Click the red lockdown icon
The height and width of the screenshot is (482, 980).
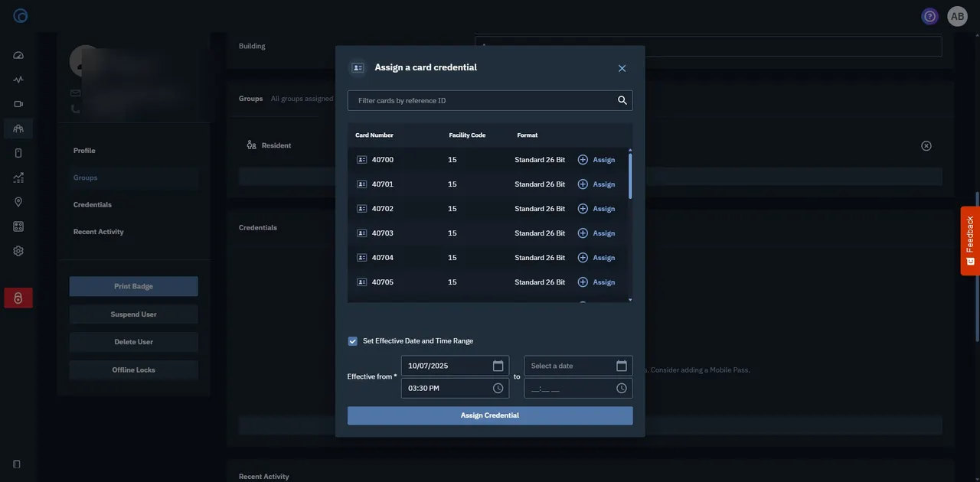coord(18,298)
